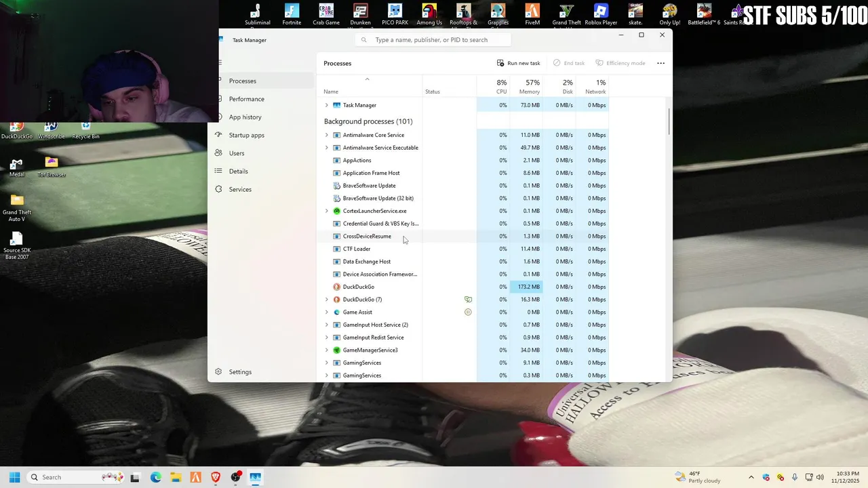Sort processes by the CPU column
Viewport: 868px width, 488px height.
(494, 87)
